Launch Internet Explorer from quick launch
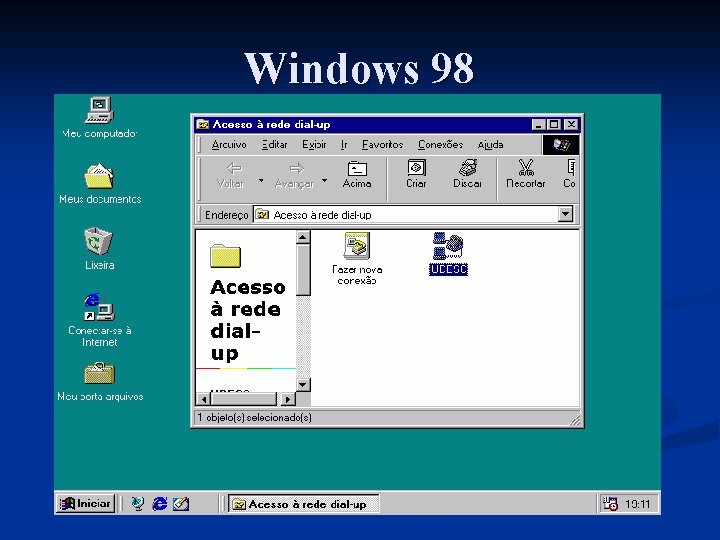The width and height of the screenshot is (720, 540). (159, 504)
